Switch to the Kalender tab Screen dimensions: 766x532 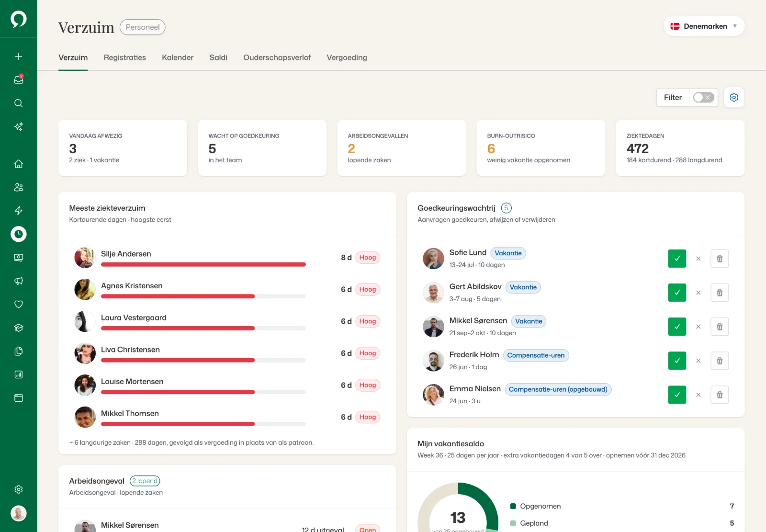pos(178,57)
